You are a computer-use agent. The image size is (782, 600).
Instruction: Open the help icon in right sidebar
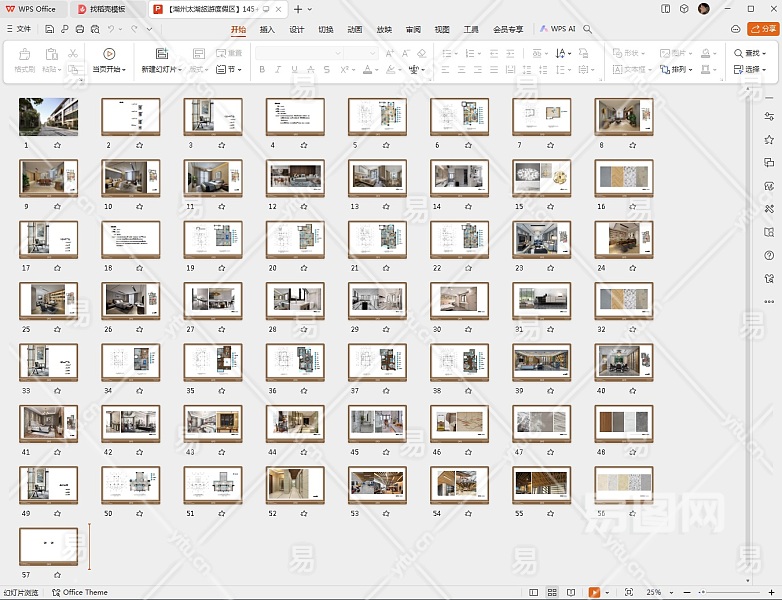(x=769, y=255)
